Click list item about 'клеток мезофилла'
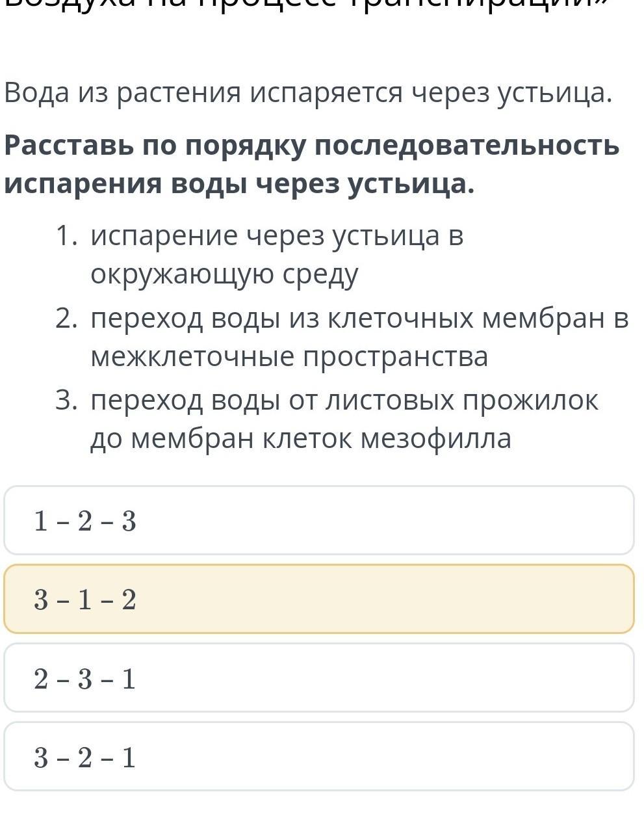 click(x=344, y=419)
